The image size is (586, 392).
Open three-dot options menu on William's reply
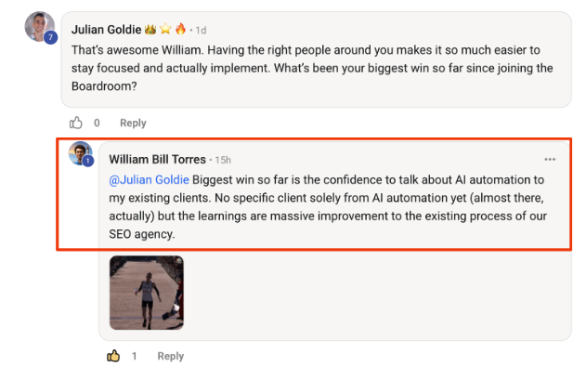point(550,159)
